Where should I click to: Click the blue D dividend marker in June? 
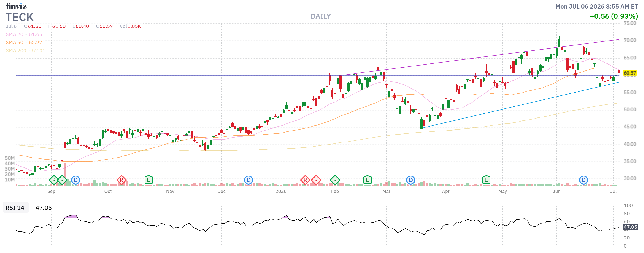tap(583, 180)
